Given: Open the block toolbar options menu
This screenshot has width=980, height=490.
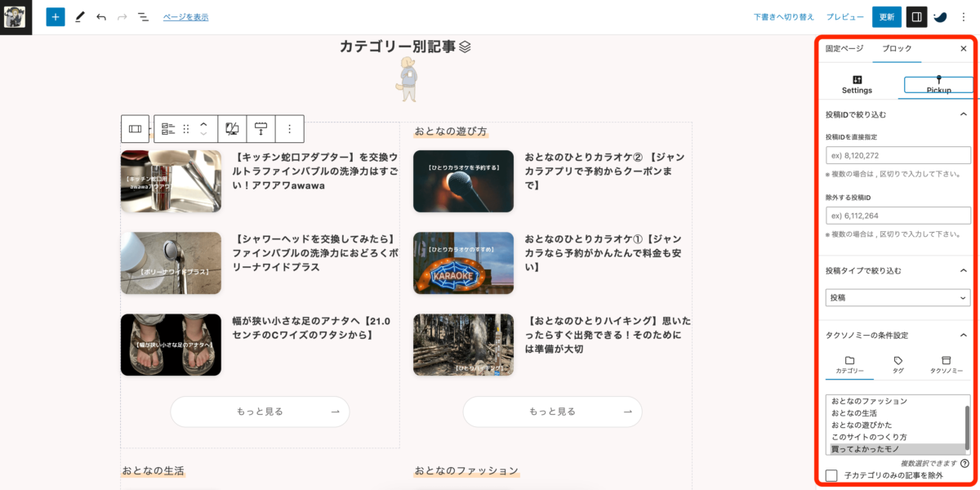Looking at the screenshot, I should pyautogui.click(x=289, y=129).
